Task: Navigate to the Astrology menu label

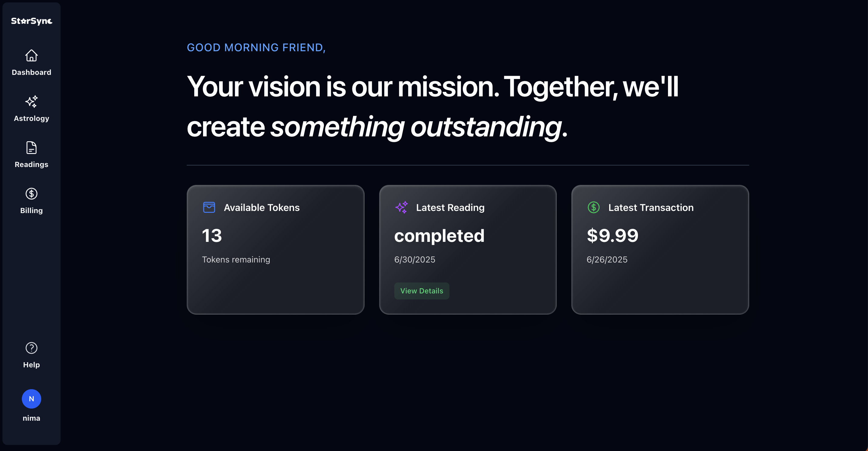Action: tap(31, 119)
